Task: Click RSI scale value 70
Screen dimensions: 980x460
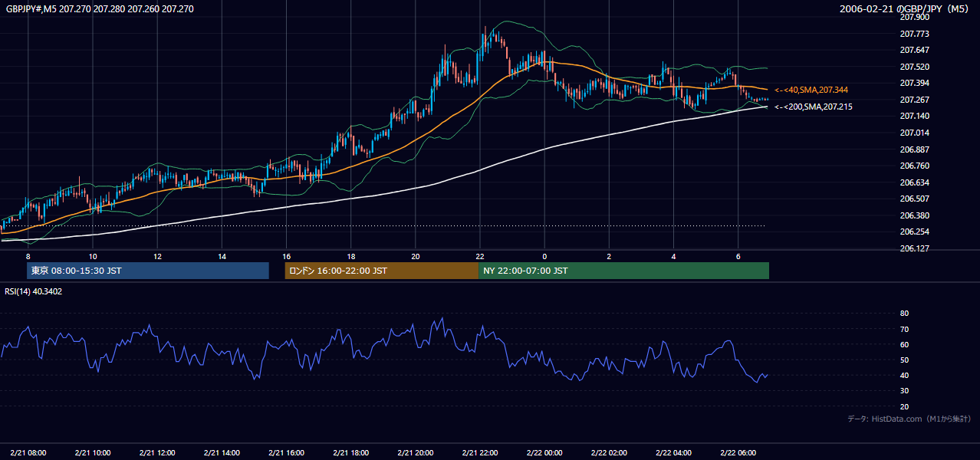Action: coord(904,329)
